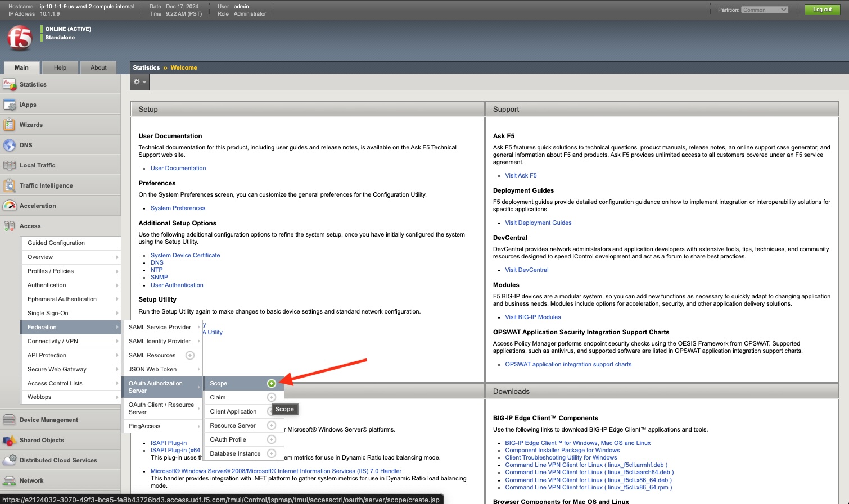Screen dimensions: 849x504
Task: Click the plus icon beside Claim
Action: click(x=272, y=397)
